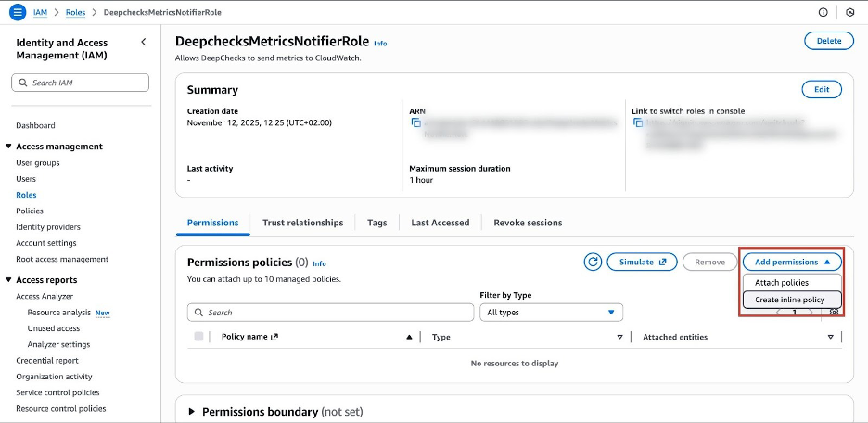The height and width of the screenshot is (423, 868).
Task: Click the policy Search field
Action: [329, 313]
